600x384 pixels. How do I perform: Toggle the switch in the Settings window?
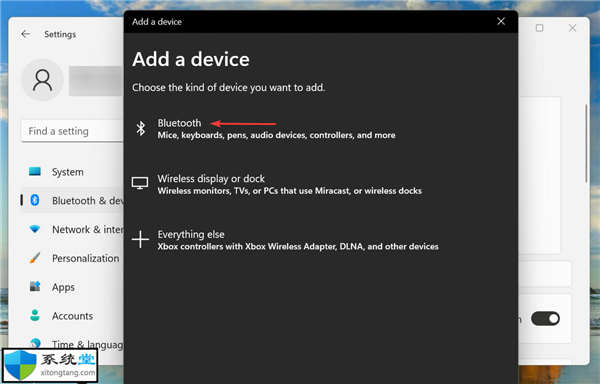coord(546,319)
